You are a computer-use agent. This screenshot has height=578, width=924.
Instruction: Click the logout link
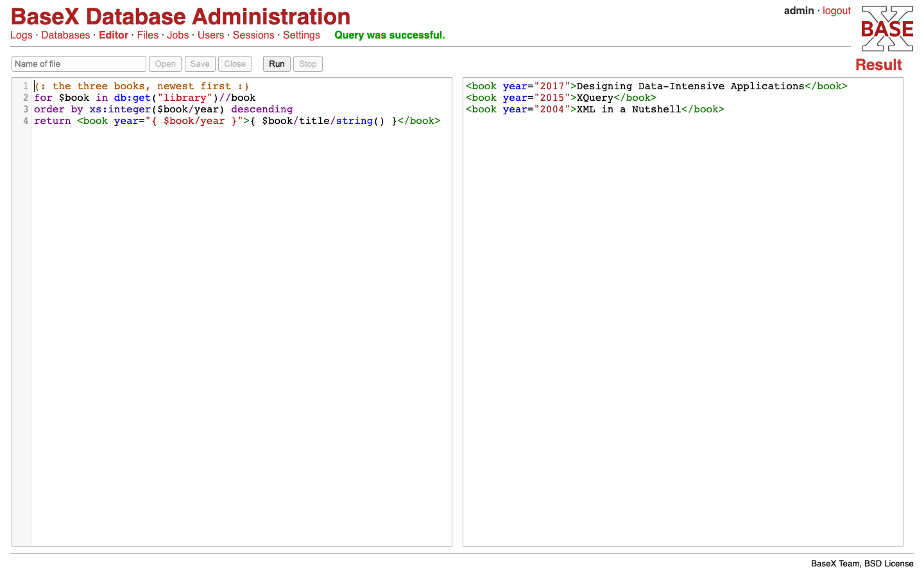point(837,11)
